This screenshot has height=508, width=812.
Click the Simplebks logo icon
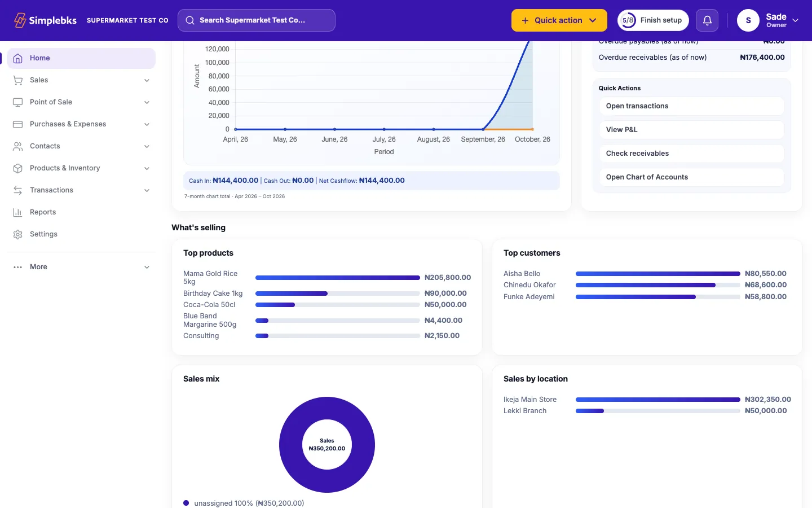pos(20,20)
